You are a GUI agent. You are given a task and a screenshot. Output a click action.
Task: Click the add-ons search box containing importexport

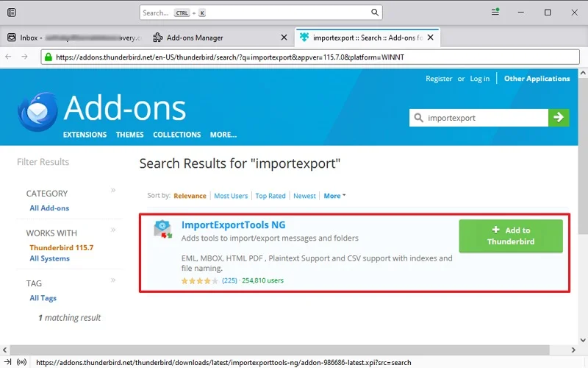coord(479,118)
